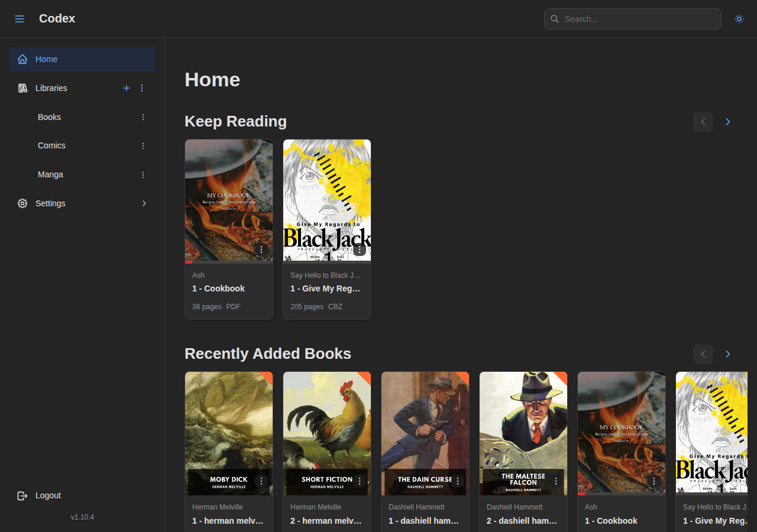Open the Libraries overflow menu
Viewport: 757px width, 532px height.
pos(141,88)
